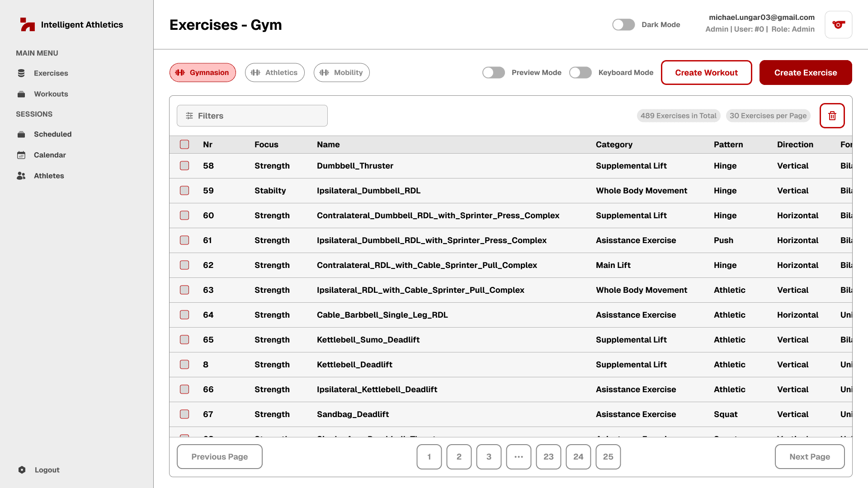Expand the Filters panel
The image size is (868, 488).
click(252, 116)
